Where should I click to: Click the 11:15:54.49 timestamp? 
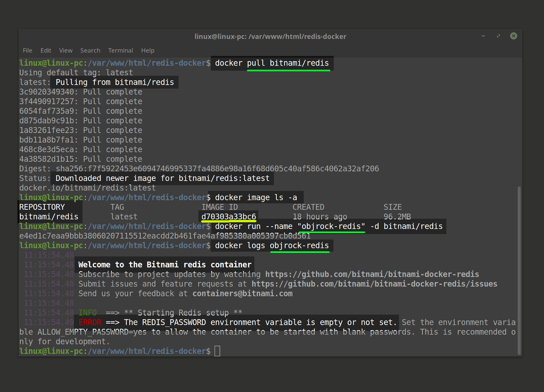49,322
